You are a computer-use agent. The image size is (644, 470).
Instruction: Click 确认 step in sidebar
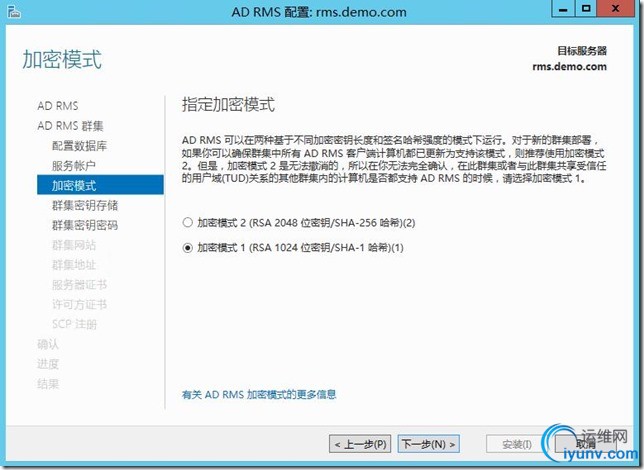(x=48, y=344)
